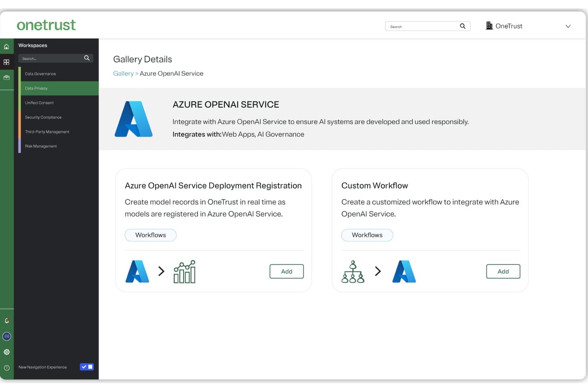This screenshot has width=588, height=392.
Task: Open the Home icon in left rail
Action: click(x=6, y=46)
